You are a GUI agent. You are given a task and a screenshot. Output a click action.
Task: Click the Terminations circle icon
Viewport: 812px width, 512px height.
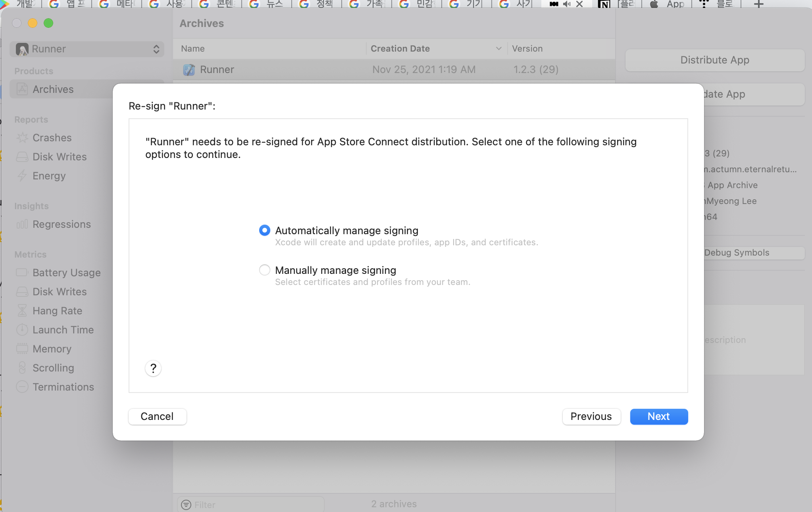point(22,387)
